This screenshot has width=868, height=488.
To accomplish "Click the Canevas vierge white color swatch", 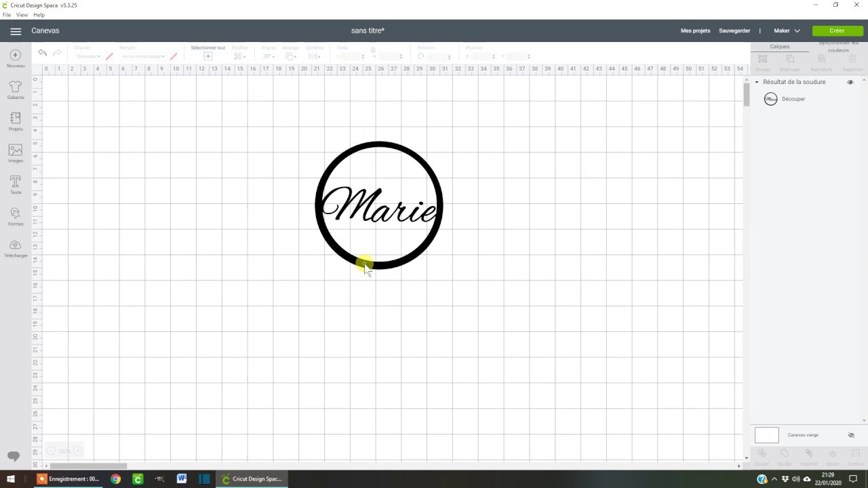I will [x=767, y=435].
